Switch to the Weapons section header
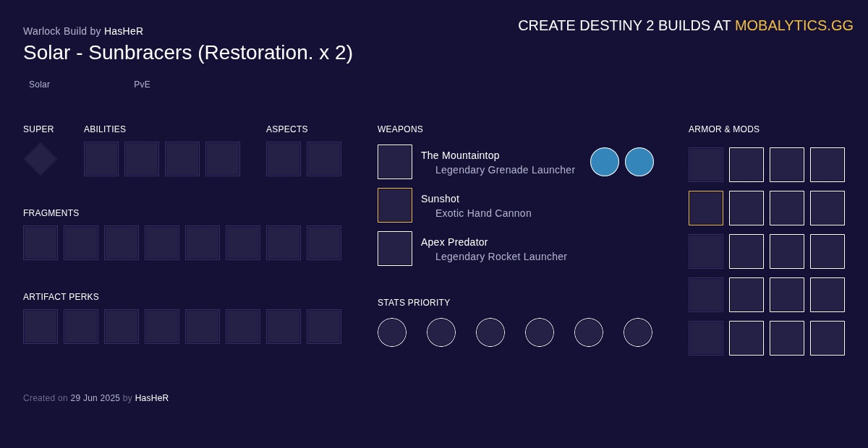868x448 pixels. click(400, 129)
